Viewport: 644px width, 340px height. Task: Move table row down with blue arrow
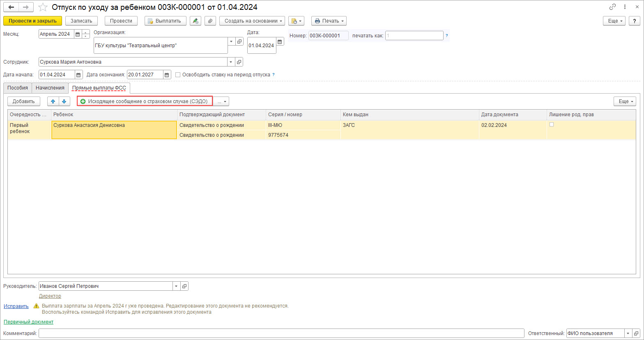pyautogui.click(x=64, y=101)
